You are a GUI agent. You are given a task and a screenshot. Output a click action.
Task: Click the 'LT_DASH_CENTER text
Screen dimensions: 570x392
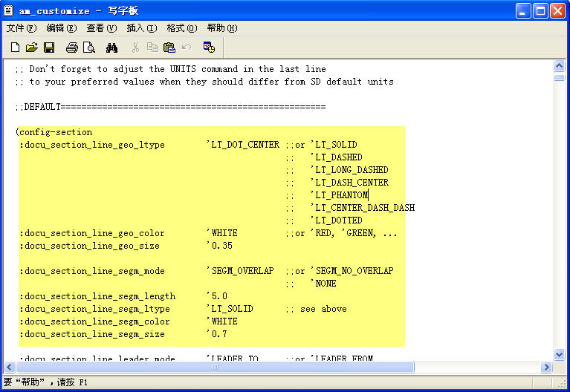click(349, 183)
